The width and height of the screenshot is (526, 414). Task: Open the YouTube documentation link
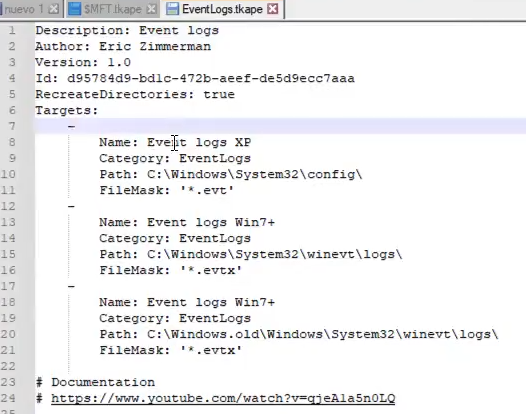(x=223, y=398)
